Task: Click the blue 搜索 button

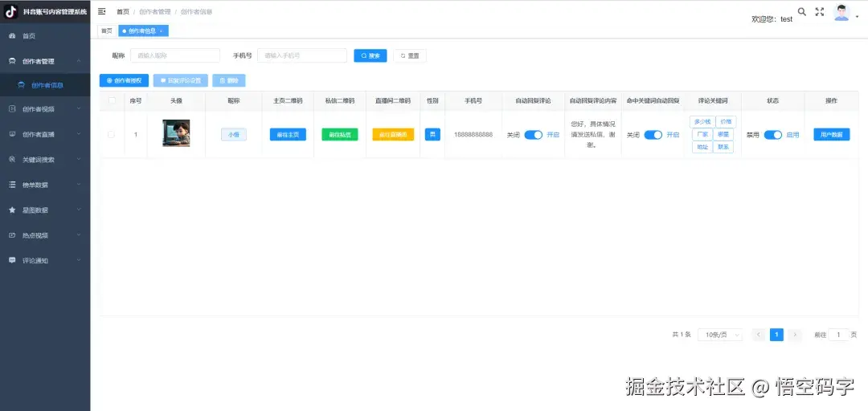Action: tap(371, 56)
